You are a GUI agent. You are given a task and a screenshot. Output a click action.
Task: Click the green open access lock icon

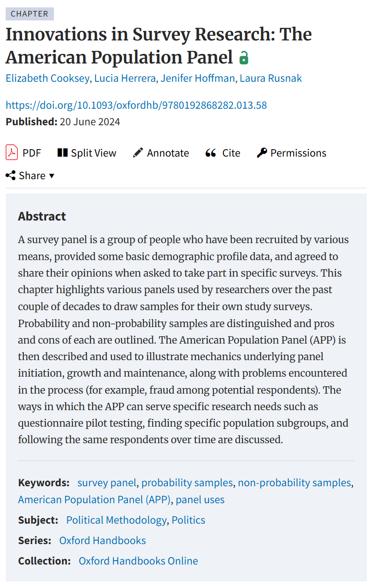pos(244,57)
